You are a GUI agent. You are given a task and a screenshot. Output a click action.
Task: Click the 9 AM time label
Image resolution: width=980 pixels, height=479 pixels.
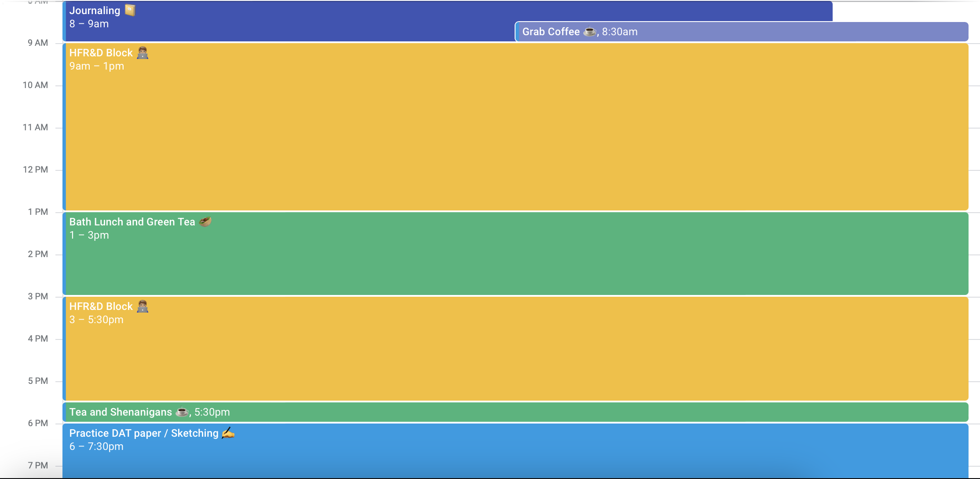38,43
